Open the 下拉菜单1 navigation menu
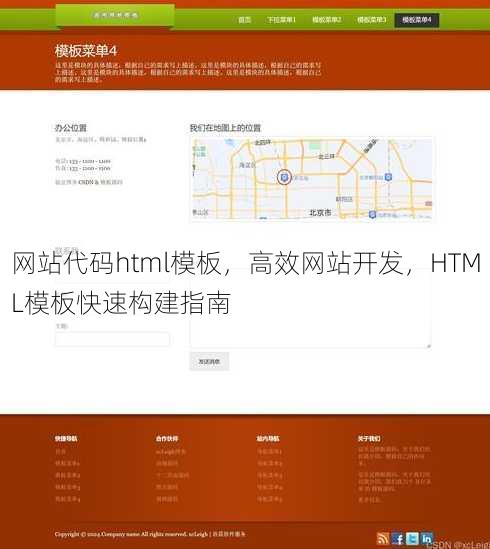 (281, 20)
